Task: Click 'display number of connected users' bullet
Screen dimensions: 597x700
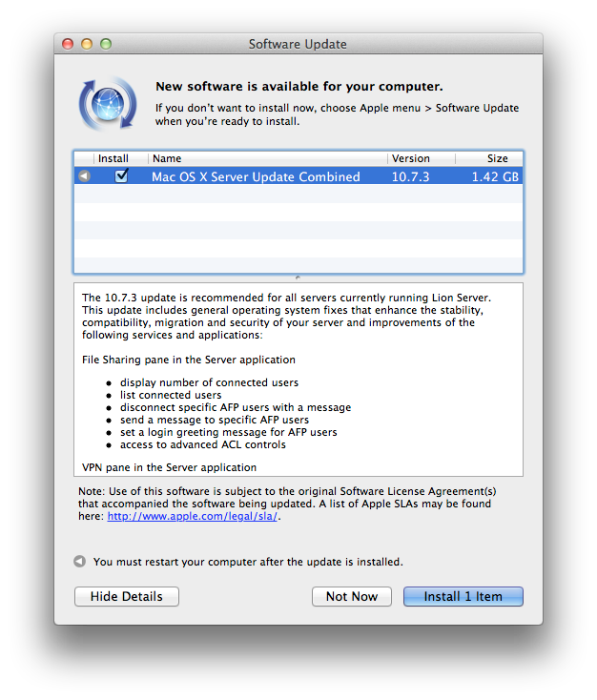Action: click(x=209, y=382)
